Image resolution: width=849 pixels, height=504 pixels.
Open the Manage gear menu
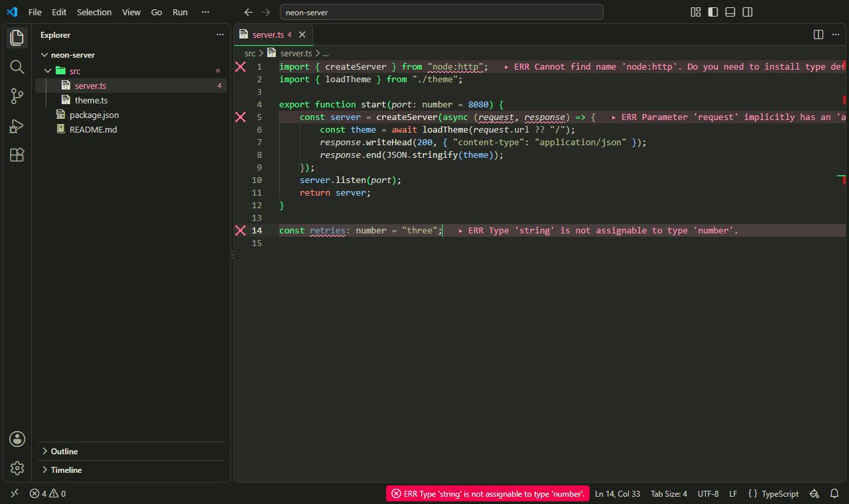pos(17,468)
